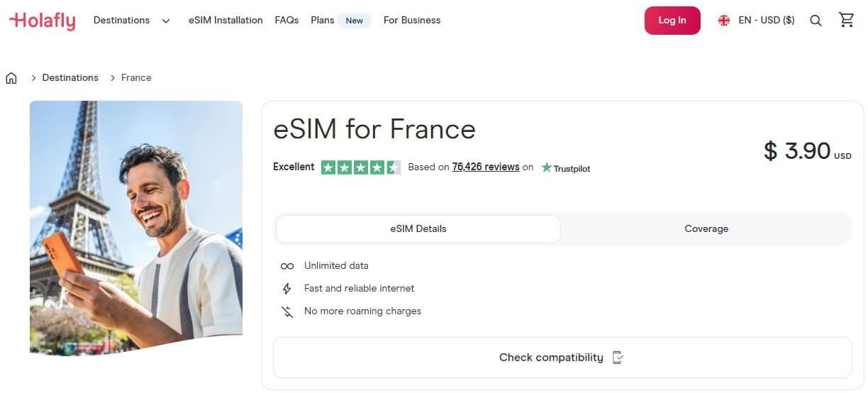Click the Eiffel Tower product image
Image resolution: width=868 pixels, height=393 pixels.
pos(136,227)
